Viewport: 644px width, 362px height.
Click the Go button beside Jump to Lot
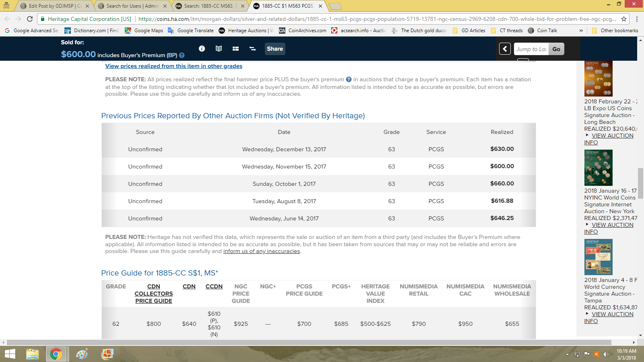[556, 49]
